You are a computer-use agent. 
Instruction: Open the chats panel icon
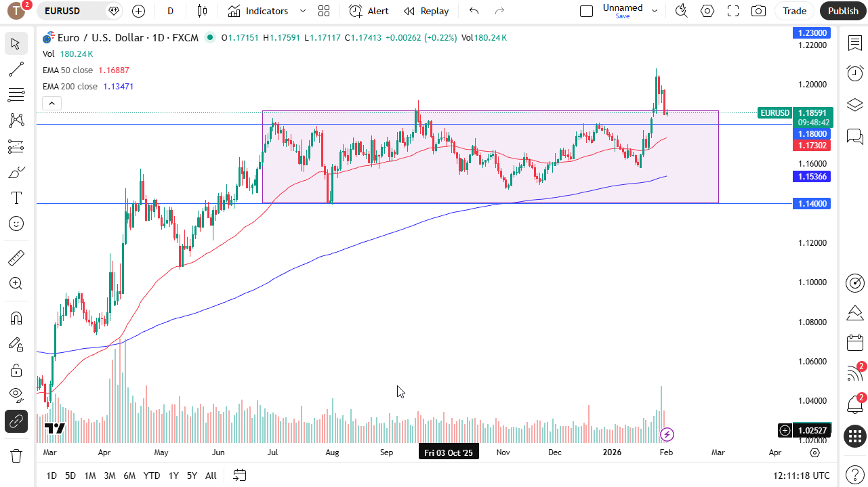855,137
